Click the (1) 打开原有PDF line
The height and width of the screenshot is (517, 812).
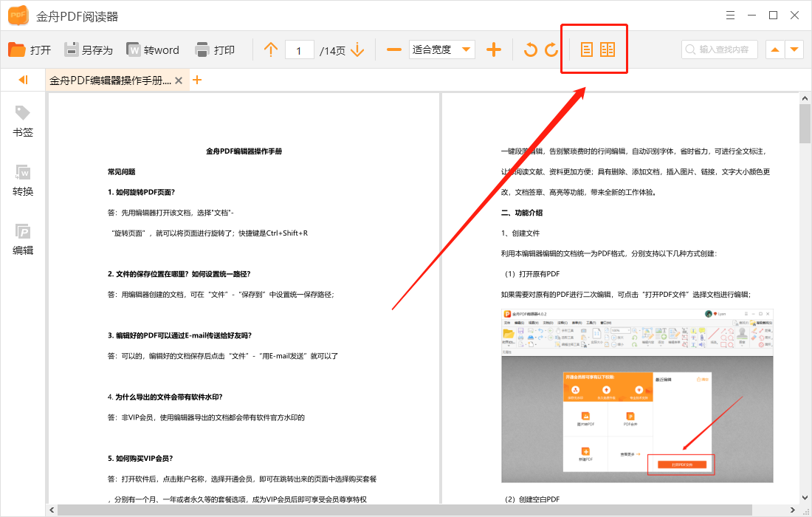pyautogui.click(x=532, y=274)
